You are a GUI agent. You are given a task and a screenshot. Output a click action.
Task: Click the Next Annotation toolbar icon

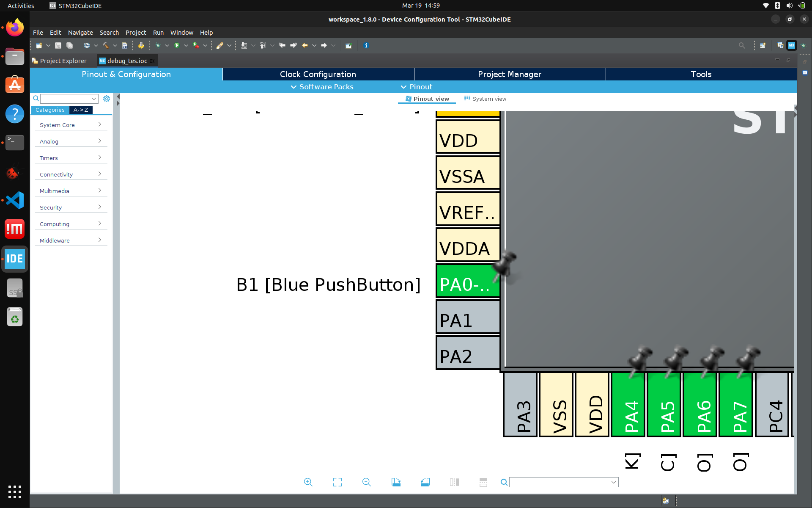[244, 45]
